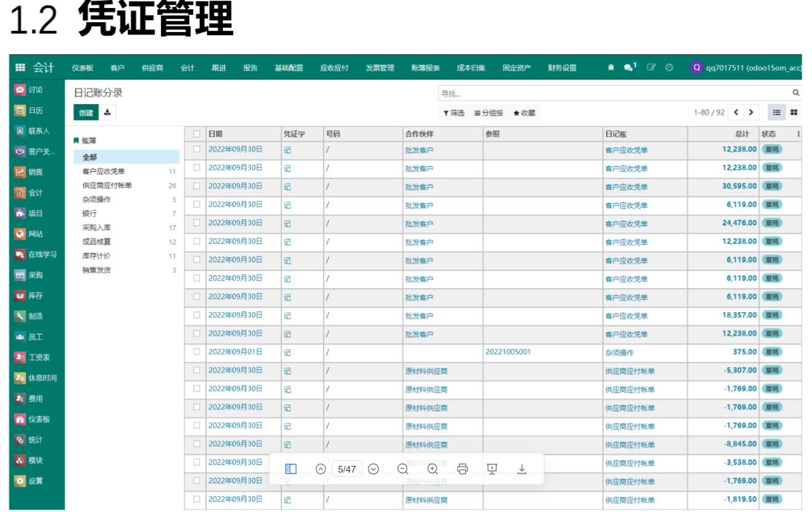Toggle the PDF sidebar panel icon

(291, 469)
